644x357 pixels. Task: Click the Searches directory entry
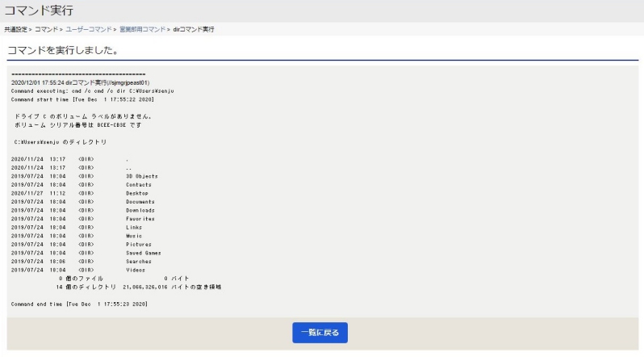click(x=139, y=262)
